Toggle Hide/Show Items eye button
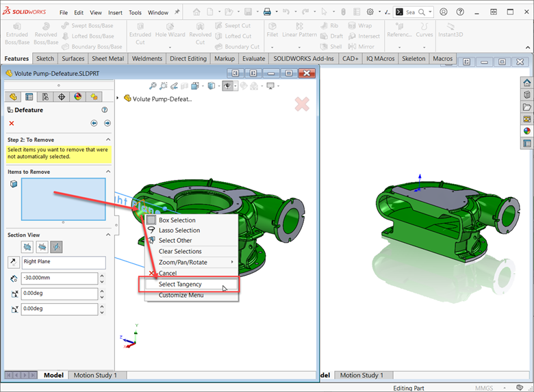Viewport: 534px width, 392px height. pos(227,86)
